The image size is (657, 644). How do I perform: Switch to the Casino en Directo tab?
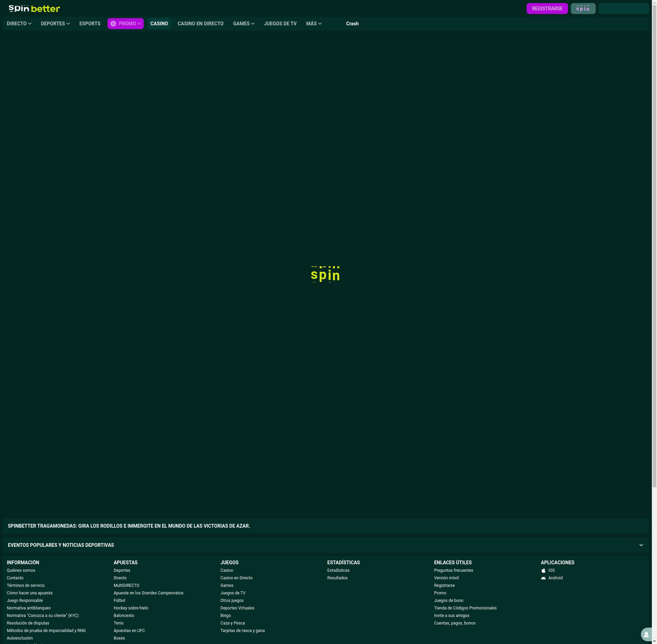click(201, 24)
